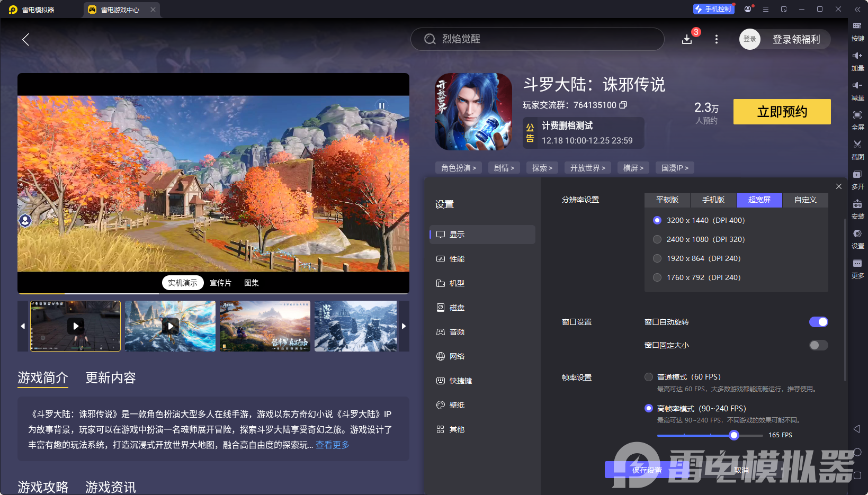Switch to the 自定义 resolution tab
Screen dimensions: 868x495
click(804, 200)
